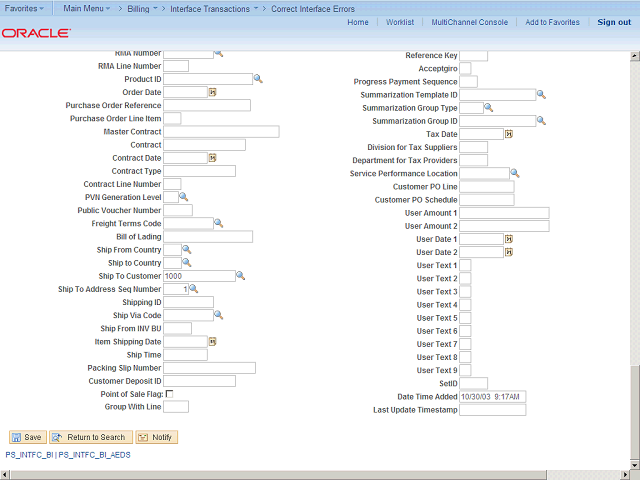Click the Bill of Lading field

[208, 237]
